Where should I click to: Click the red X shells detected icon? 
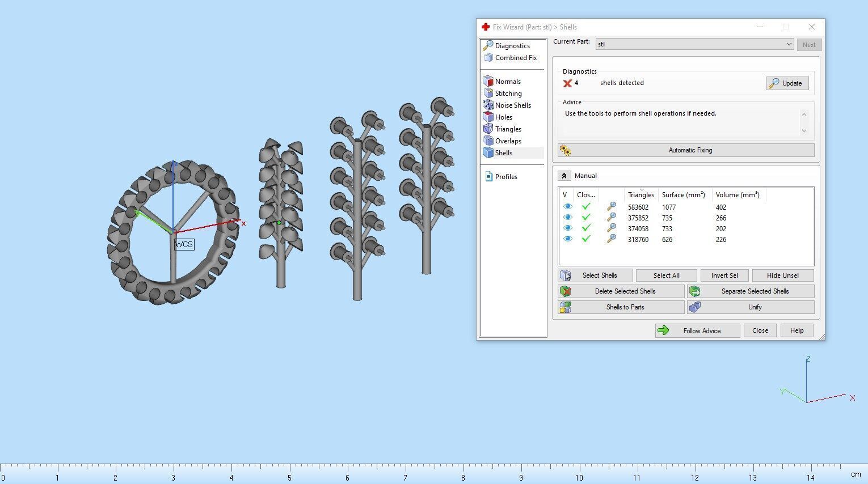click(567, 83)
